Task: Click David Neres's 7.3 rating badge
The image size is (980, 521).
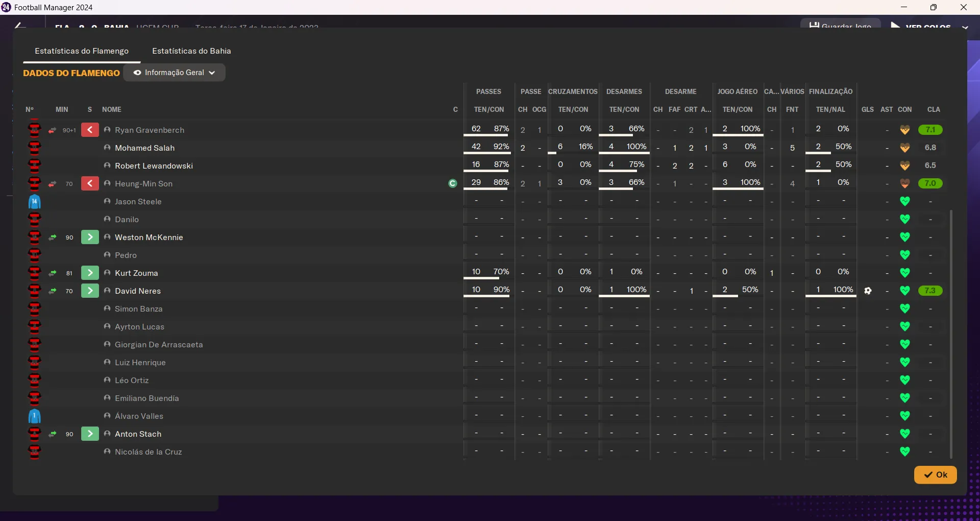Action: [x=930, y=291]
